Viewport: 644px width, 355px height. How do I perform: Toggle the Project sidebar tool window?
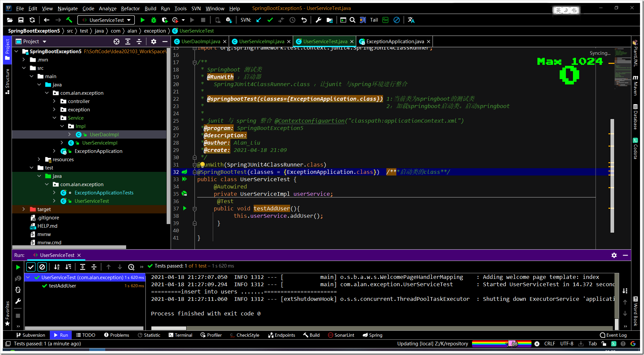click(7, 50)
